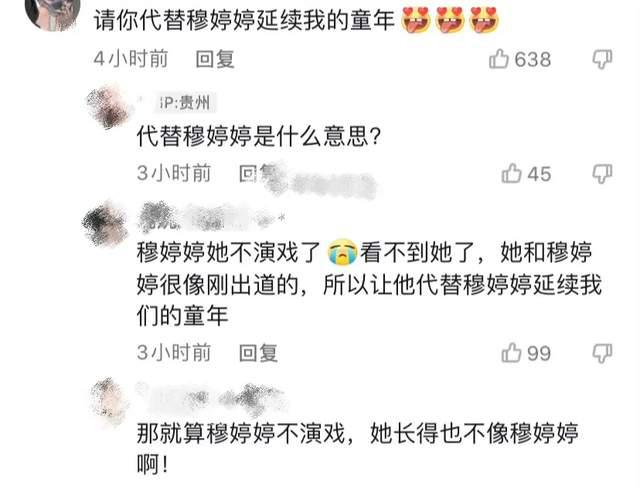Dislike the reply with 99 likes

[602, 353]
